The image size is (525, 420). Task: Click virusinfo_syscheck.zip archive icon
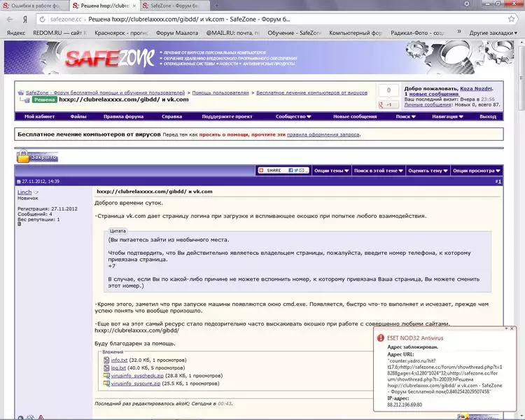pos(106,375)
